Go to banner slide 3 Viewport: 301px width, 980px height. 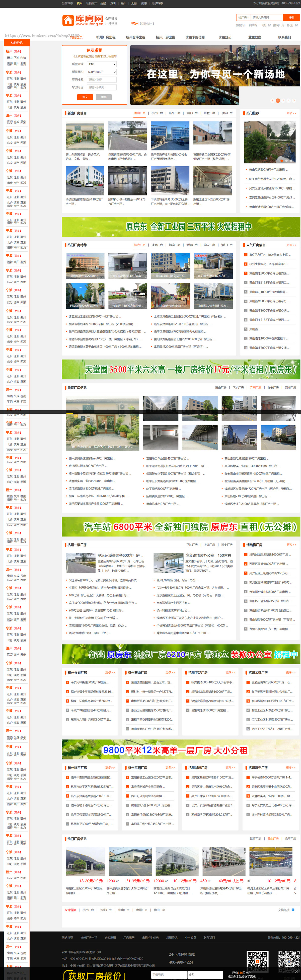tap(283, 100)
